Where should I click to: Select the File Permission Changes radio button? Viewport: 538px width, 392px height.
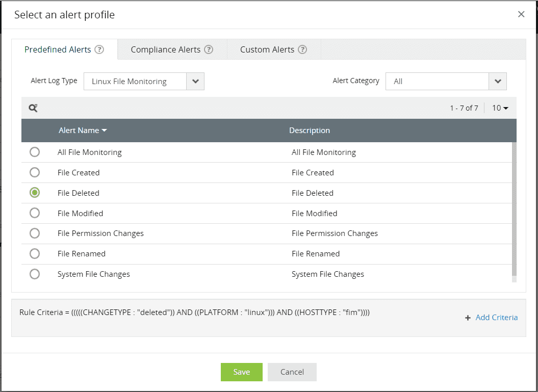pos(35,233)
